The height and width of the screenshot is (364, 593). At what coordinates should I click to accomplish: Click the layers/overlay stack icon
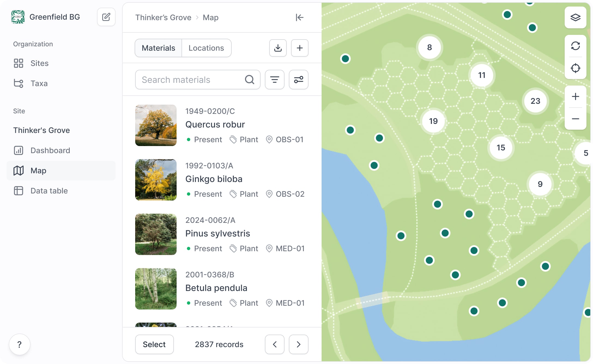point(575,18)
